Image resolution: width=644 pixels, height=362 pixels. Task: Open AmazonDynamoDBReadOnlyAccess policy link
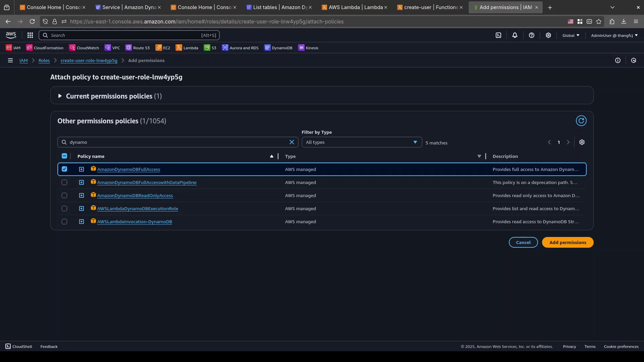point(135,195)
